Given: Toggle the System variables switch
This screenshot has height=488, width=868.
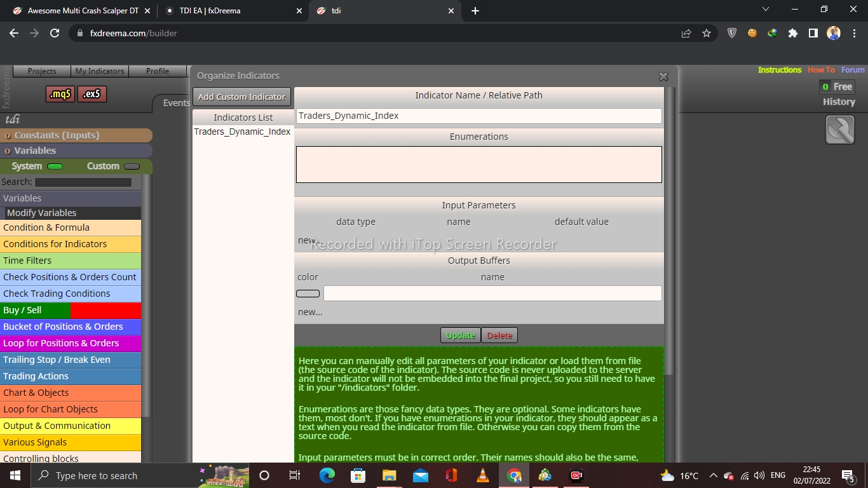Looking at the screenshot, I should tap(55, 166).
